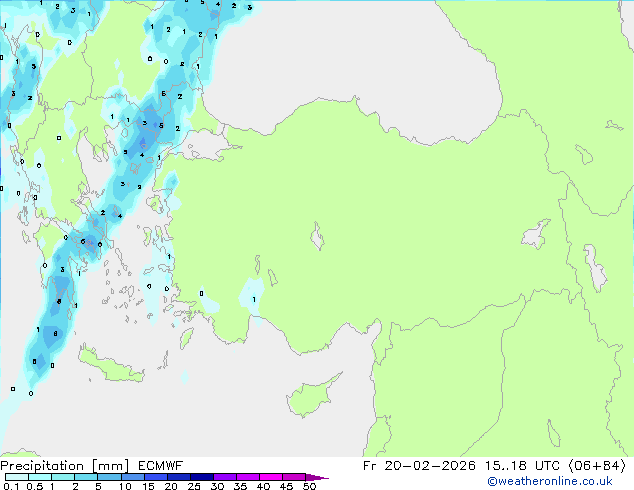The image size is (634, 490).
Task: Click the 0.5–1 mm legend color box
Action: pyautogui.click(x=40, y=477)
